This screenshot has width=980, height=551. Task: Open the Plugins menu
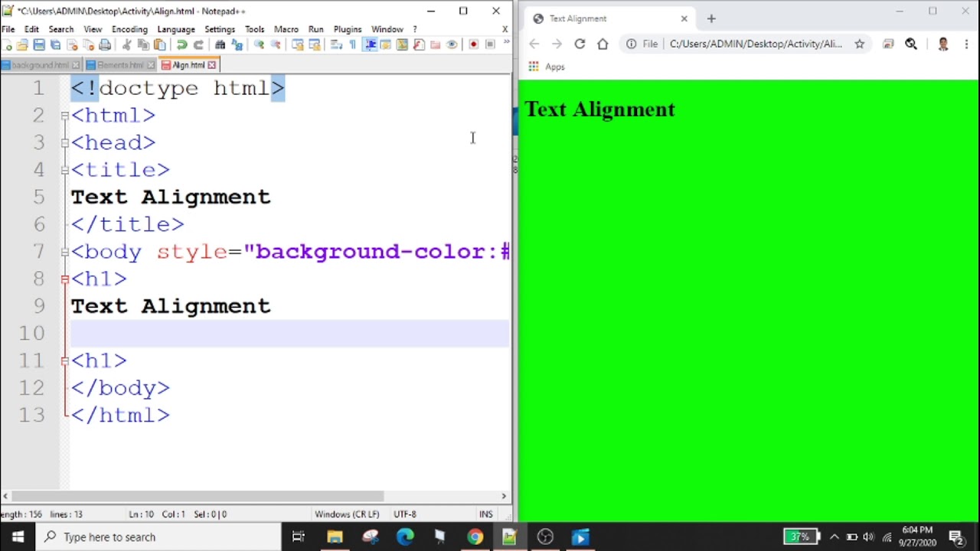click(x=348, y=29)
